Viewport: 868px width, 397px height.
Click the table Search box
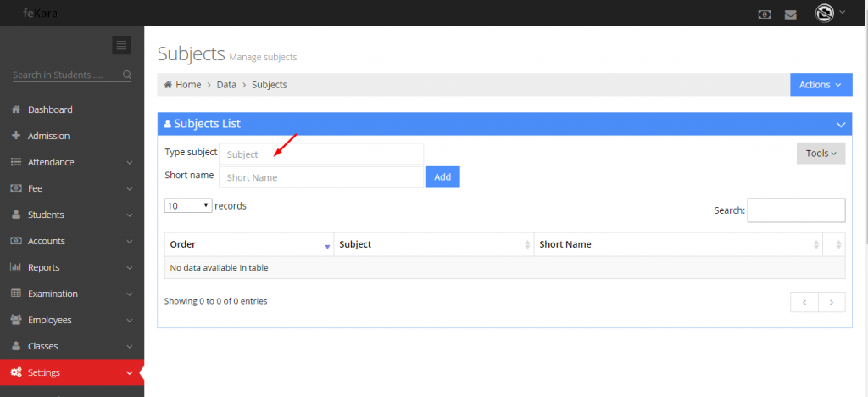pos(796,210)
